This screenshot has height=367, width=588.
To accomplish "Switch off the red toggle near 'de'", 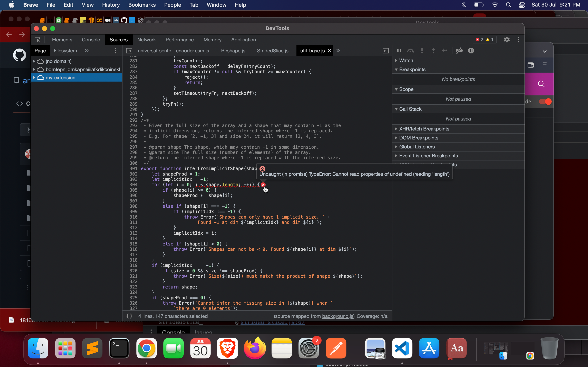I will click(545, 102).
